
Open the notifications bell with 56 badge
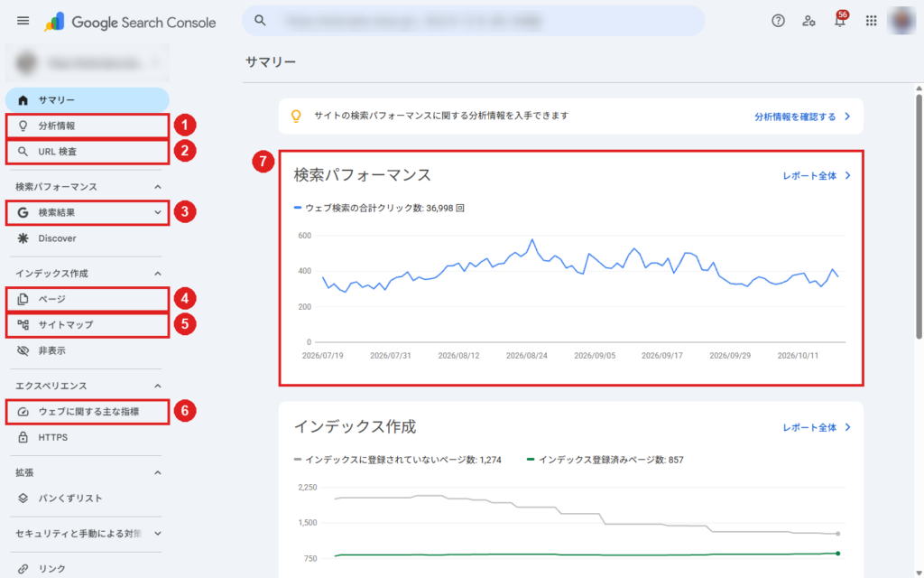point(840,20)
